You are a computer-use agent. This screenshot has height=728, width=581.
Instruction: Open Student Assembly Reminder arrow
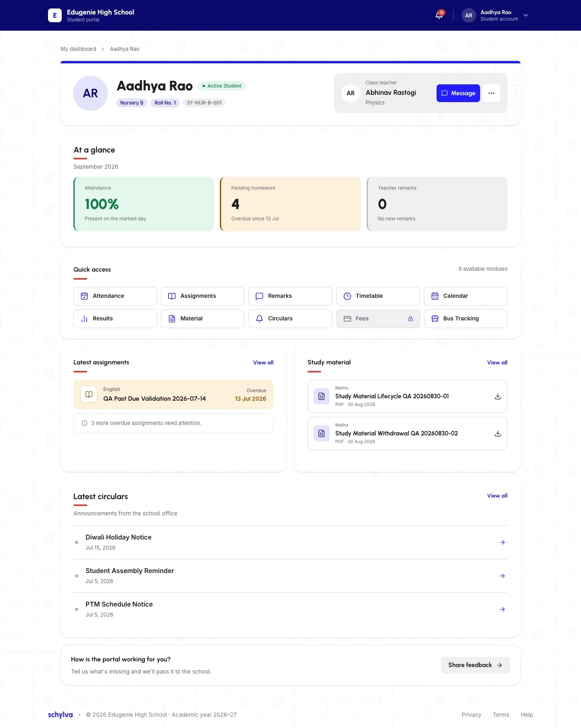pos(502,576)
